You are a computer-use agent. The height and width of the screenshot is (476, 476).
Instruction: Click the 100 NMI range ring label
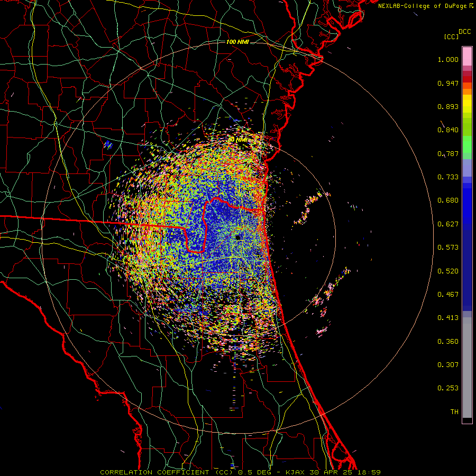click(237, 42)
